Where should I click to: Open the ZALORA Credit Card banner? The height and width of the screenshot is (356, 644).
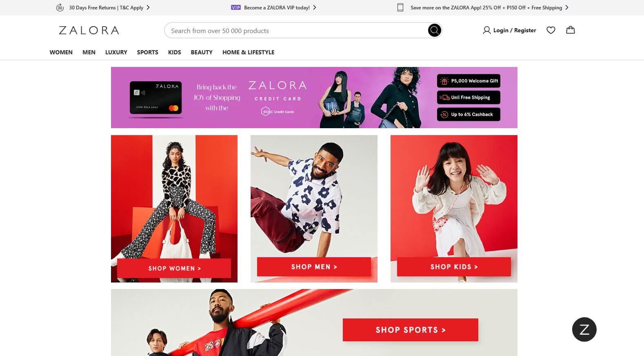point(314,98)
